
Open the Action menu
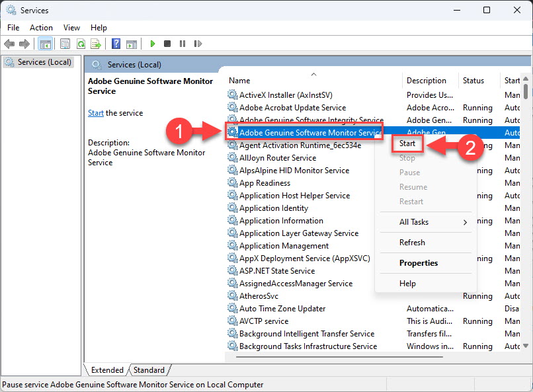click(x=41, y=28)
